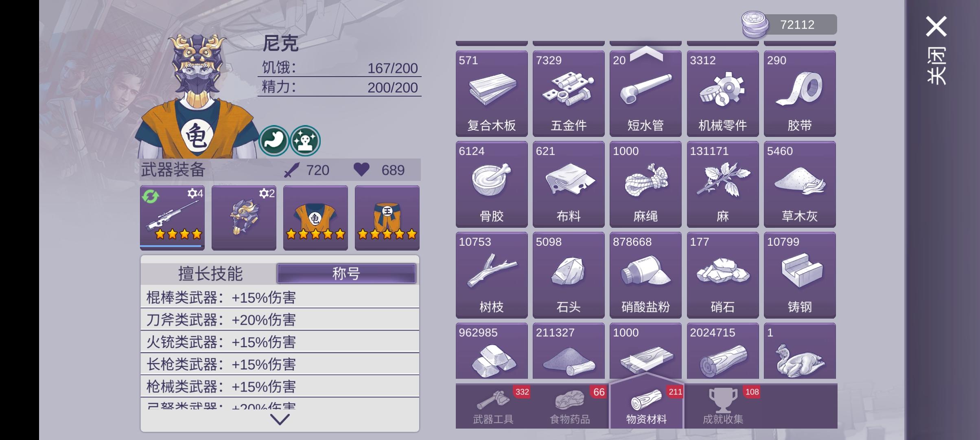Open the 武器工具 tab
This screenshot has width=980, height=440.
click(493, 406)
